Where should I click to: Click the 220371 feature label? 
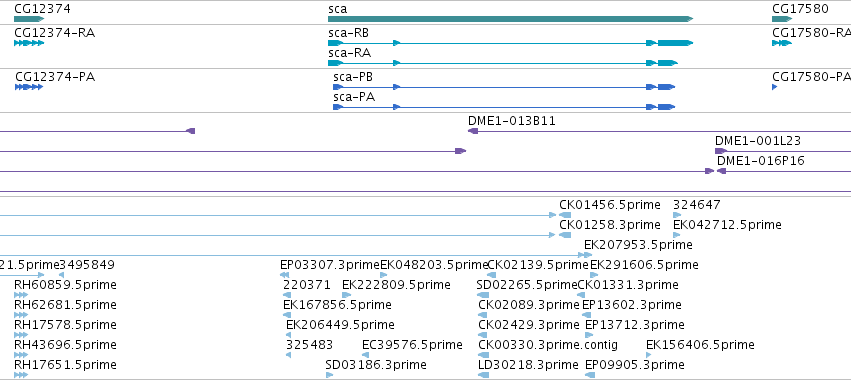point(307,285)
